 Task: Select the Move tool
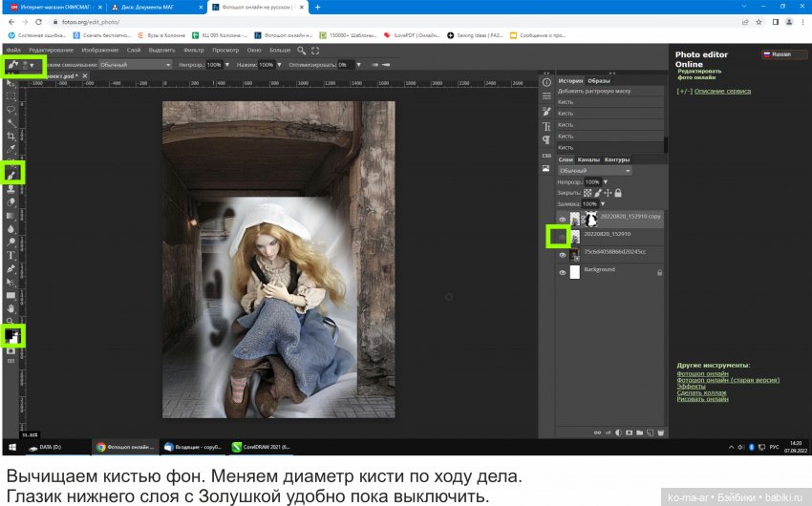coord(11,83)
